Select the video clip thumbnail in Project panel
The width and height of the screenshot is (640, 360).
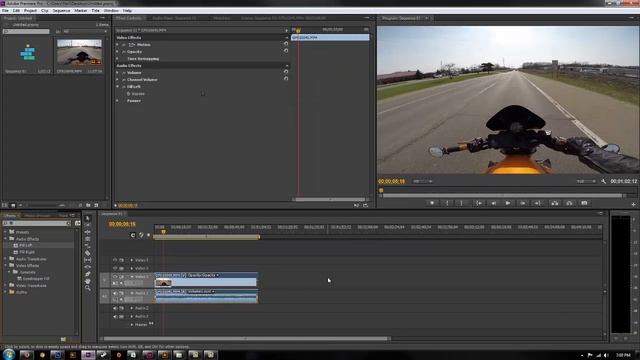coord(80,52)
